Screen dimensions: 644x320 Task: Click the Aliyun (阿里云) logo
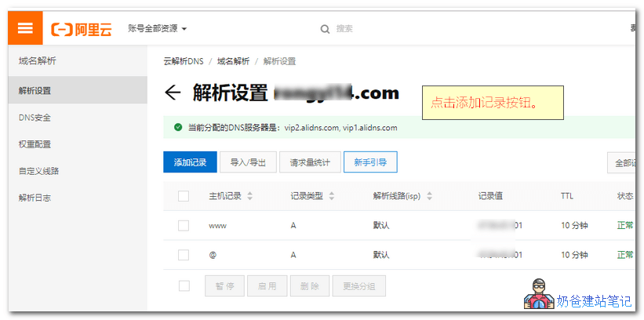click(82, 29)
